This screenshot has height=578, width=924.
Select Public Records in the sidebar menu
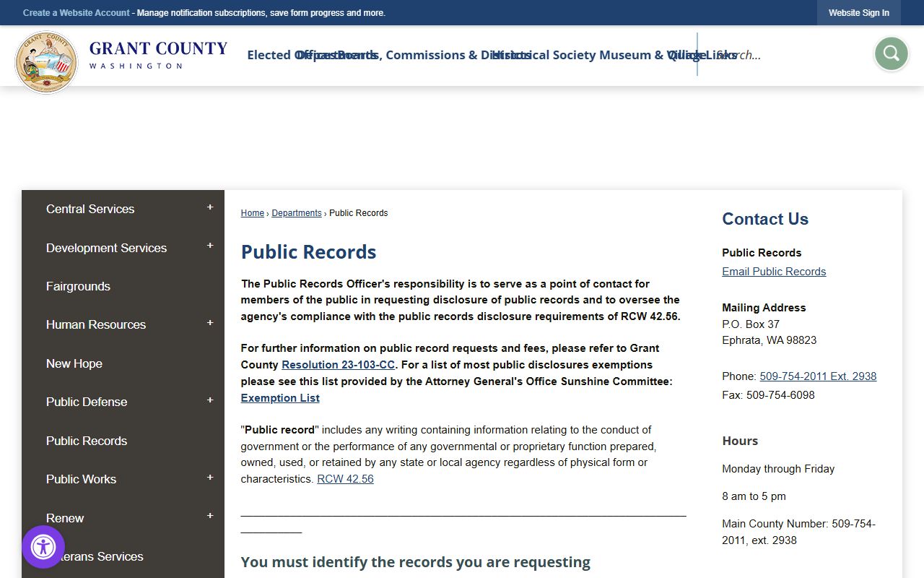87,441
